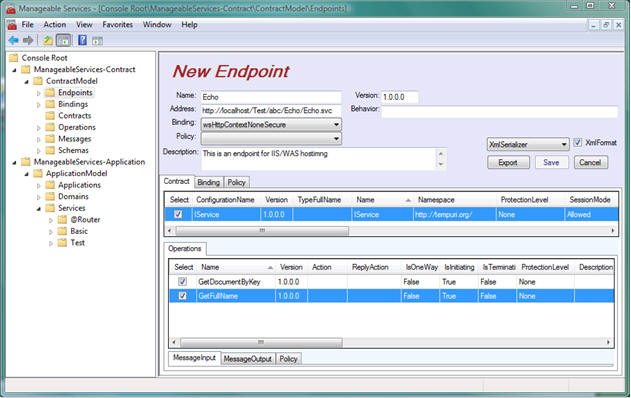This screenshot has height=398, width=631.
Task: Select the Console Root folder icon
Action: (x=14, y=58)
